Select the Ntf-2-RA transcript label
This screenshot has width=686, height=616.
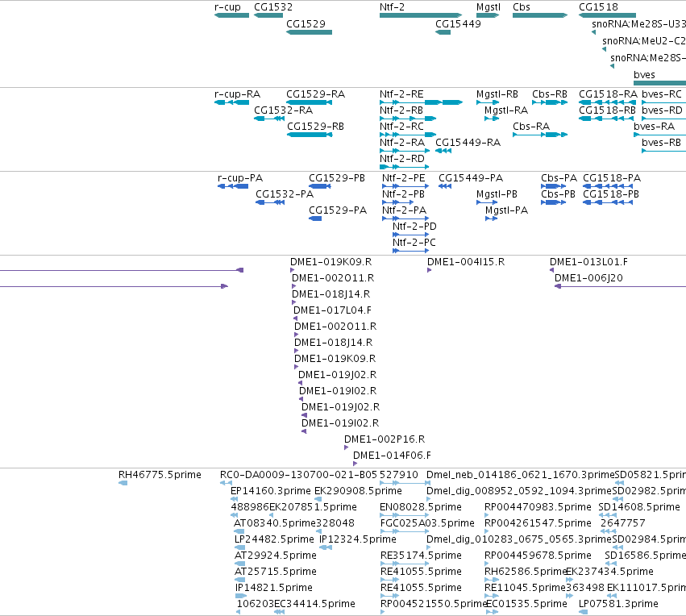[x=402, y=142]
